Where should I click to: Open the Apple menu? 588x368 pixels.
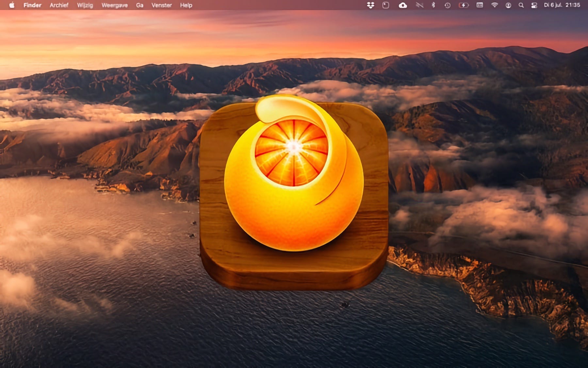click(12, 5)
